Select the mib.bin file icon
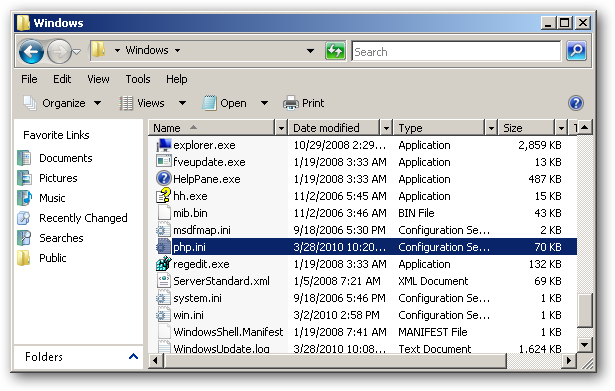The width and height of the screenshot is (615, 391). coord(164,213)
